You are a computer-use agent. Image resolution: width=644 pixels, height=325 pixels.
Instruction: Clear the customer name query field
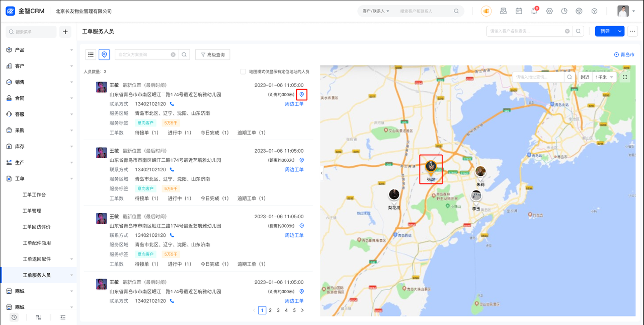[568, 31]
